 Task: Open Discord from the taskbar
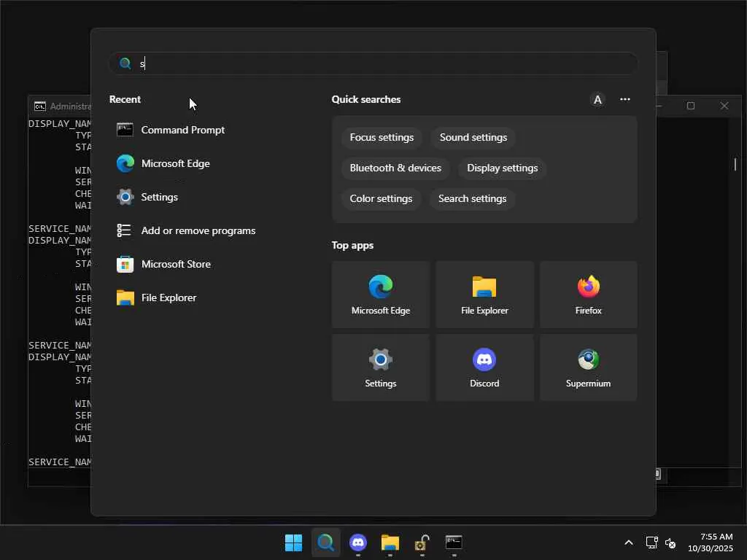click(357, 542)
